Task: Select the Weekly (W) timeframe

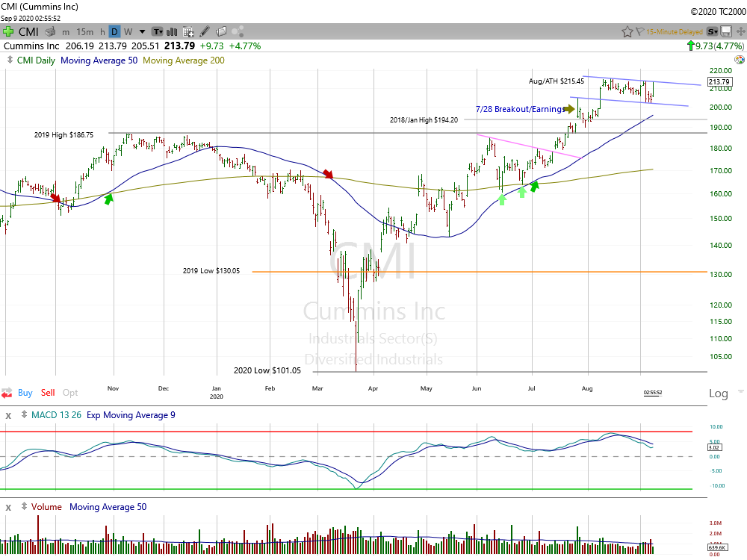Action: click(x=128, y=31)
